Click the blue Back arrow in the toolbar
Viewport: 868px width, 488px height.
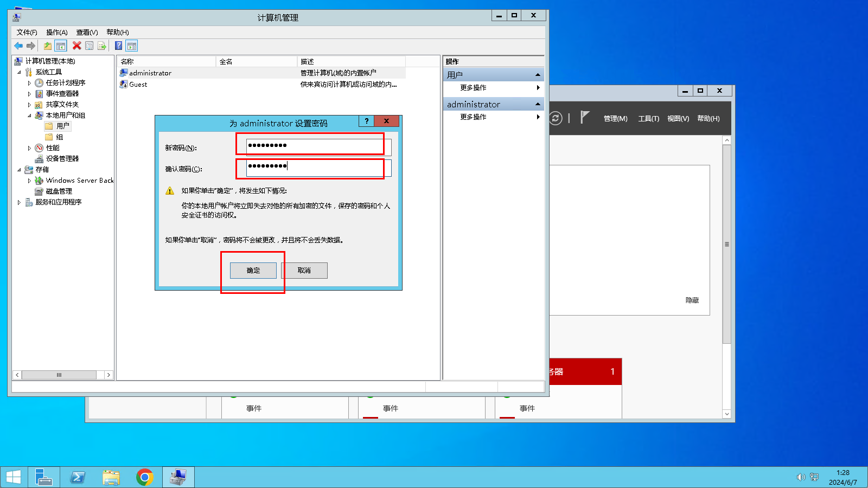(18, 46)
